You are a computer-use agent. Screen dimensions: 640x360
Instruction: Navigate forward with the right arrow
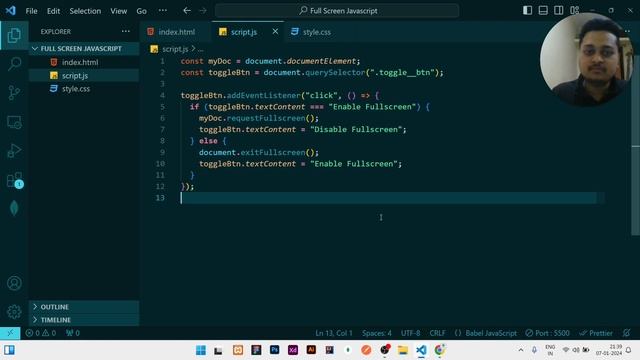(203, 11)
